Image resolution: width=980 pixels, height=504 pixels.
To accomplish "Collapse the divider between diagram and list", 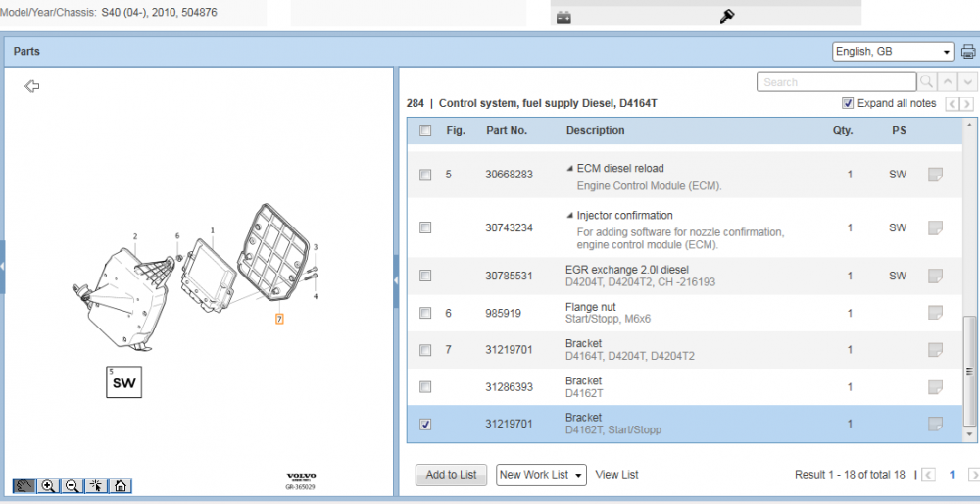I will pos(396,281).
